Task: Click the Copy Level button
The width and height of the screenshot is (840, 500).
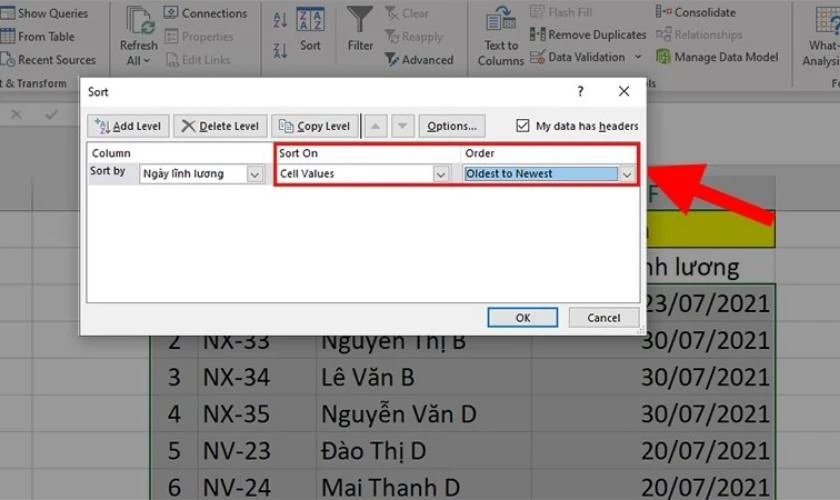Action: (x=314, y=126)
